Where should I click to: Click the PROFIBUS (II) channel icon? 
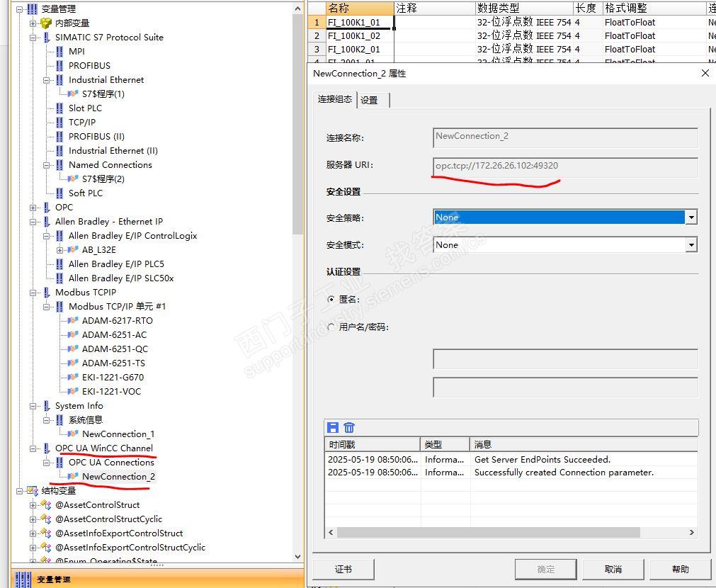click(59, 137)
